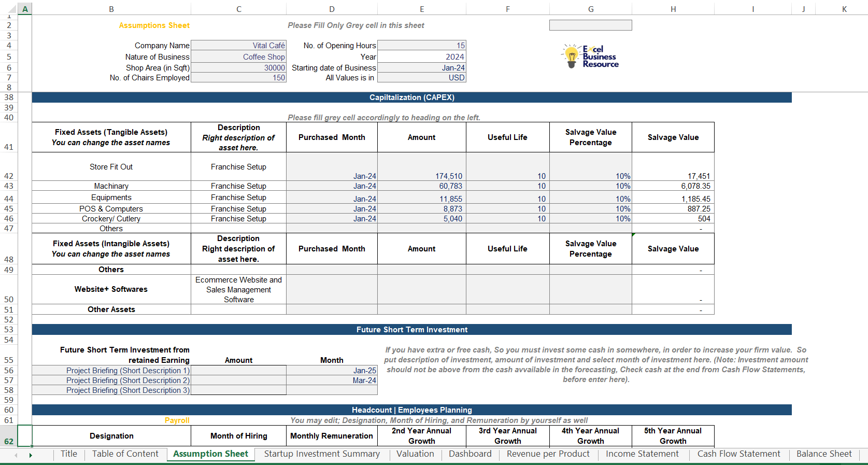Screen dimensions: 868x465
Task: Select column D header
Action: coord(332,9)
